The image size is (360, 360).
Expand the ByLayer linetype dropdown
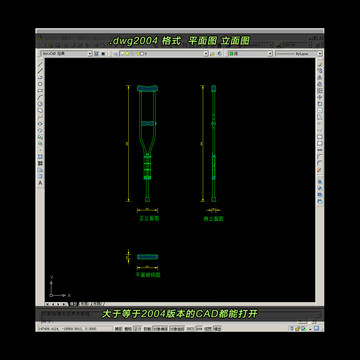(x=299, y=53)
